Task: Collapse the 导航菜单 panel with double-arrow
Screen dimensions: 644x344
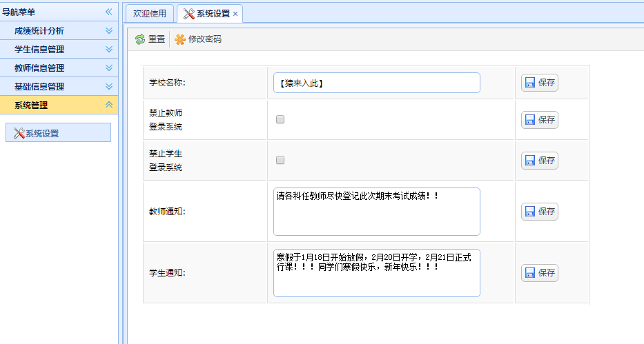Action: click(x=108, y=12)
